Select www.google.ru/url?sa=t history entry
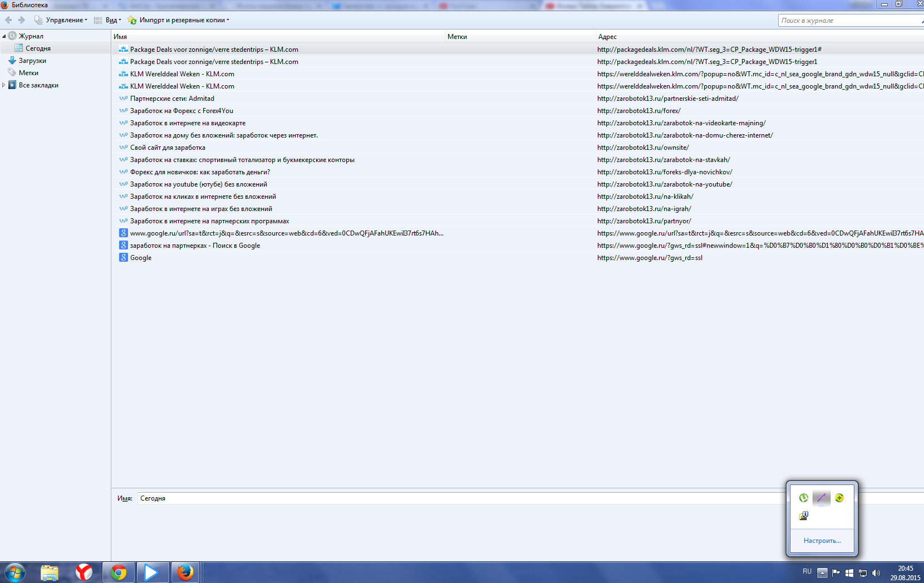This screenshot has width=924, height=583. [287, 233]
